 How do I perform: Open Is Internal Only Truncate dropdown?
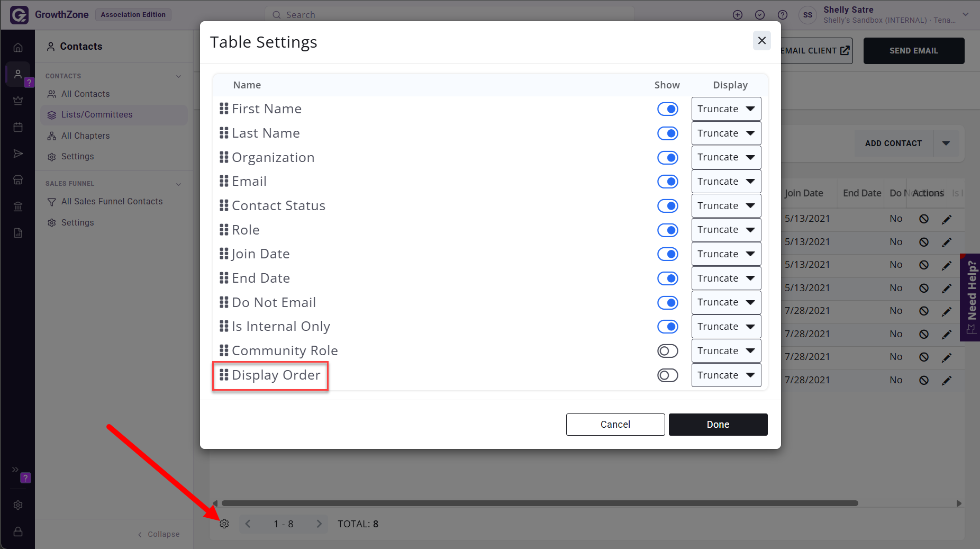pyautogui.click(x=726, y=327)
